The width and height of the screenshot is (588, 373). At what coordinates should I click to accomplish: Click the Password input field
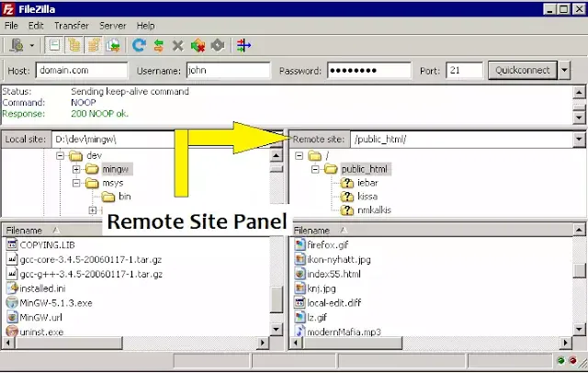point(369,70)
